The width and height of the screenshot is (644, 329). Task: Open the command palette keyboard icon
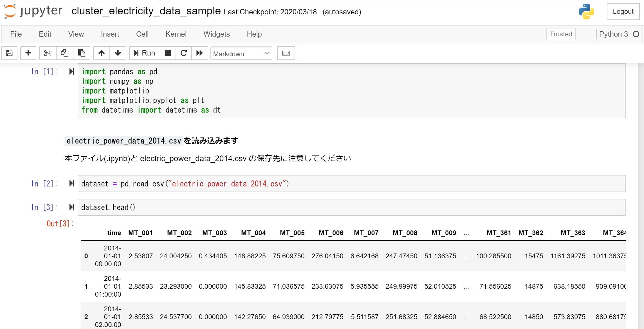[286, 53]
